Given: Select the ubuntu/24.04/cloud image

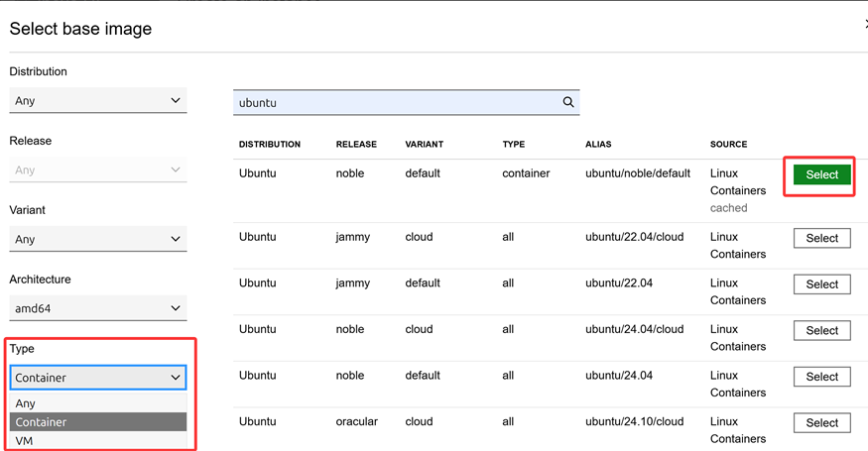Looking at the screenshot, I should click(x=822, y=330).
